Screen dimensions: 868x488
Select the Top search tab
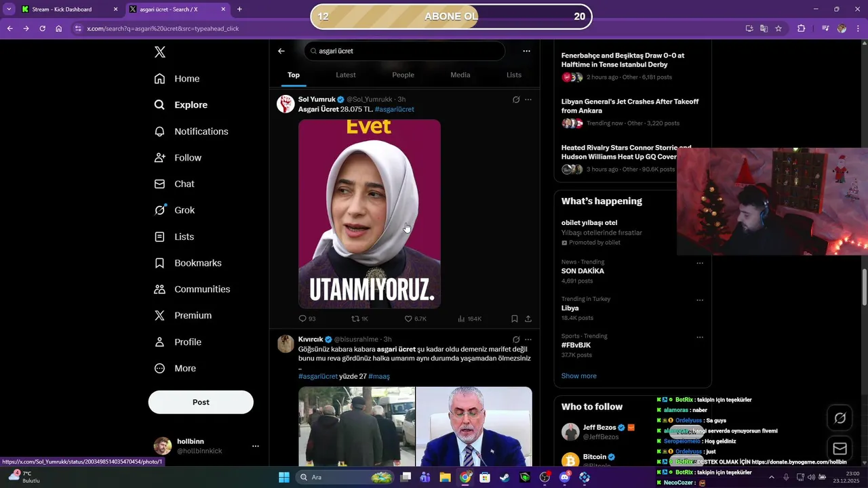294,75
